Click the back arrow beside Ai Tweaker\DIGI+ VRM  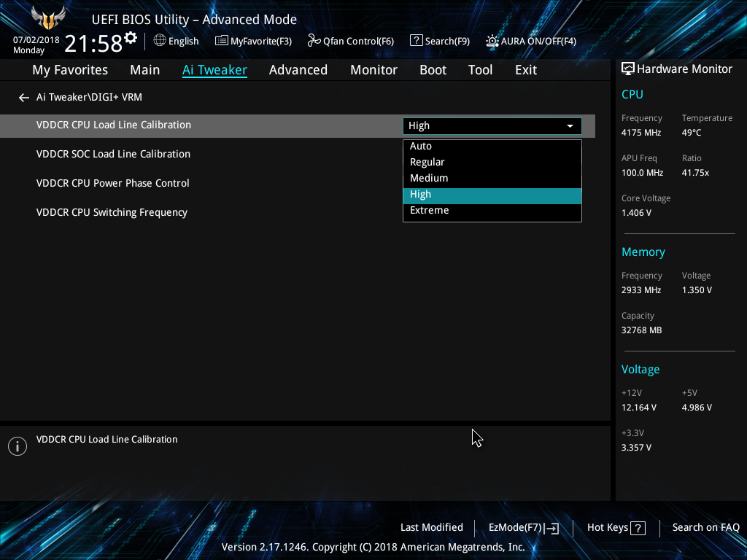click(x=24, y=98)
